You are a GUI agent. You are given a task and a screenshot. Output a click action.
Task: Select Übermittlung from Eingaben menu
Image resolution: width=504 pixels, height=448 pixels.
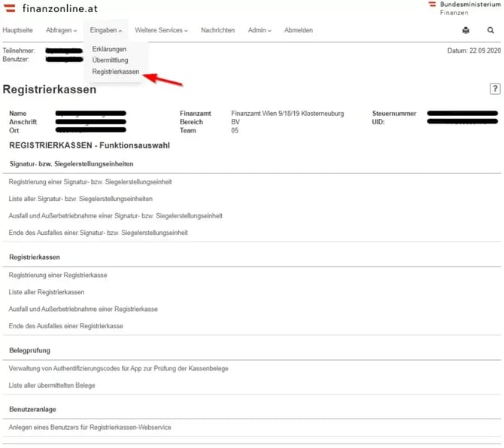point(110,60)
